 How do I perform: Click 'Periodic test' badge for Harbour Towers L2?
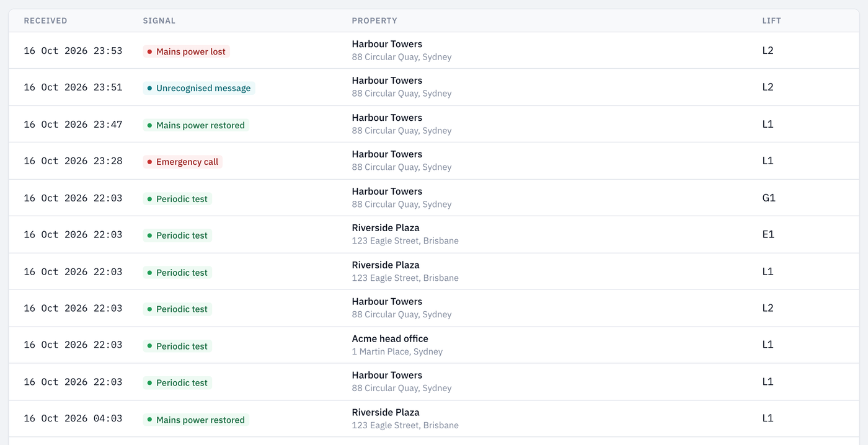(177, 309)
